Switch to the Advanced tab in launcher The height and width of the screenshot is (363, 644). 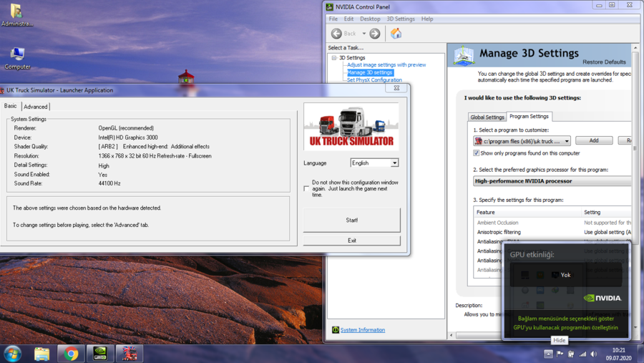[36, 107]
